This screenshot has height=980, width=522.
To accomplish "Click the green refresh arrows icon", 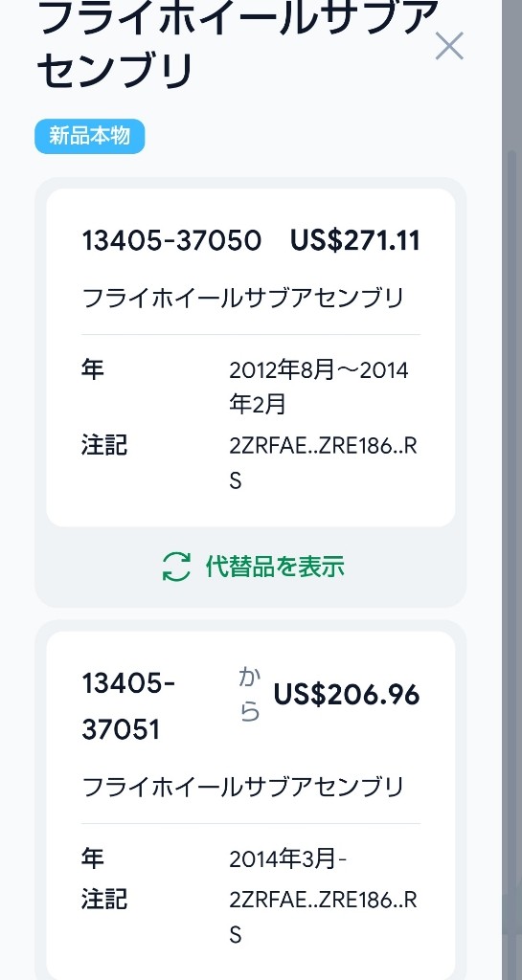I will (x=176, y=567).
